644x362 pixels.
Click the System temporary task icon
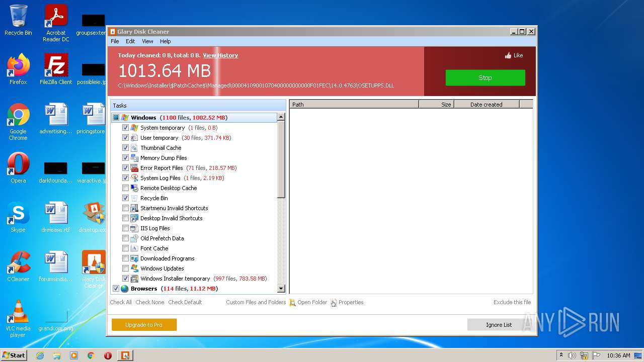[134, 128]
